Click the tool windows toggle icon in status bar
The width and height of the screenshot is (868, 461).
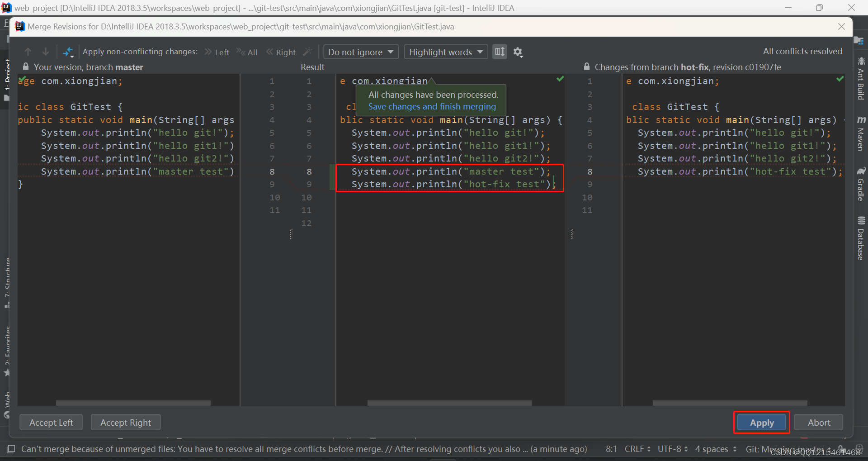[11, 449]
